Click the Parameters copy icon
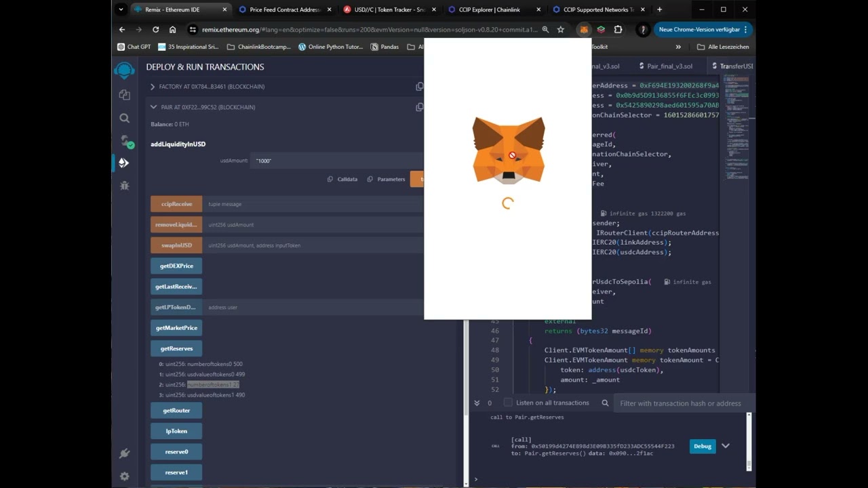 [x=370, y=179]
